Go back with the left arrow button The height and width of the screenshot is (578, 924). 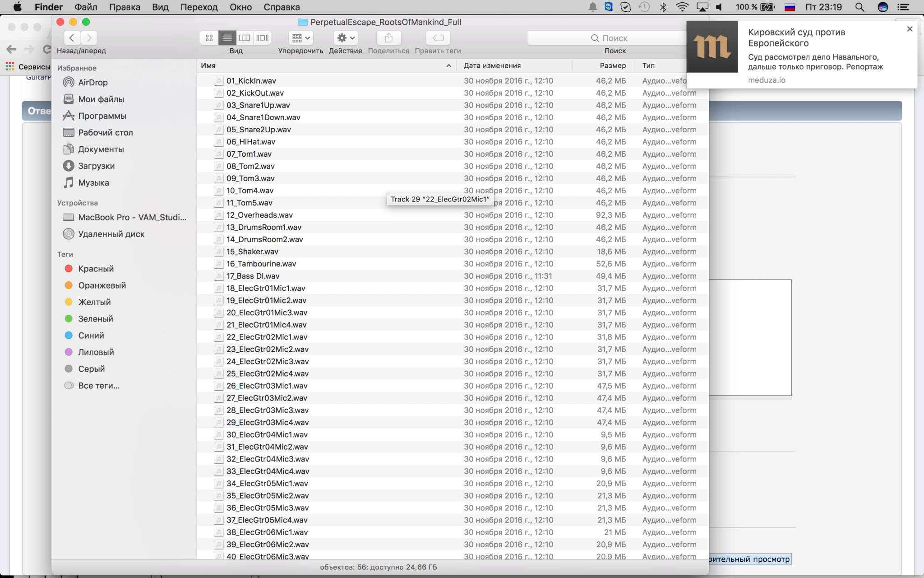pos(72,38)
